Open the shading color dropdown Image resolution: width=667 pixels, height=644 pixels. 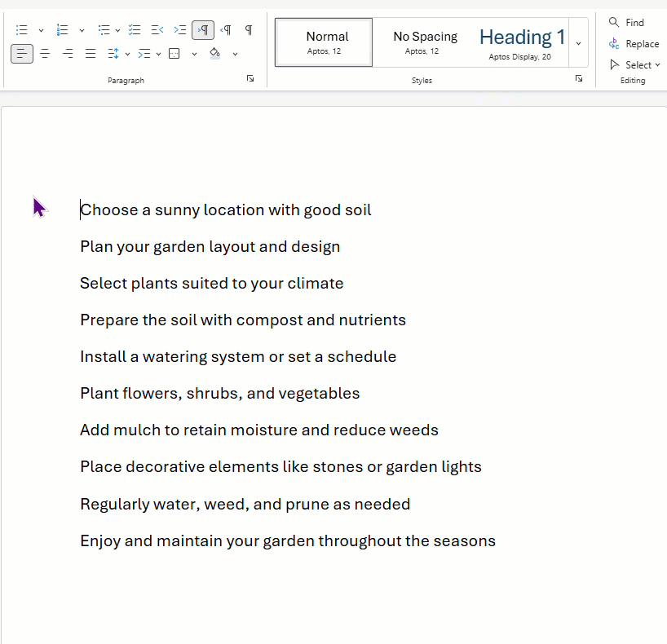click(x=235, y=54)
